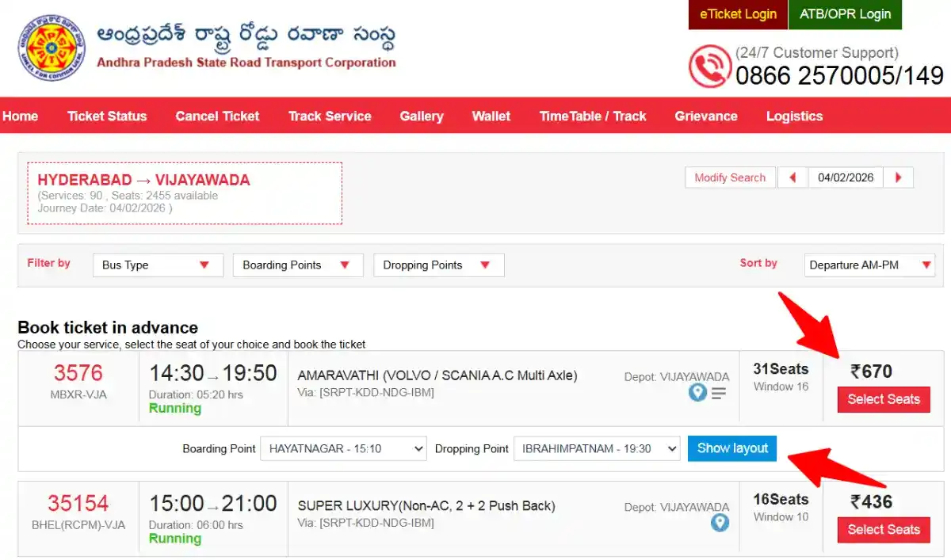Screen dimensions: 951x560
Task: Track the AMARAVATHI bus via map pin icon
Action: [697, 391]
